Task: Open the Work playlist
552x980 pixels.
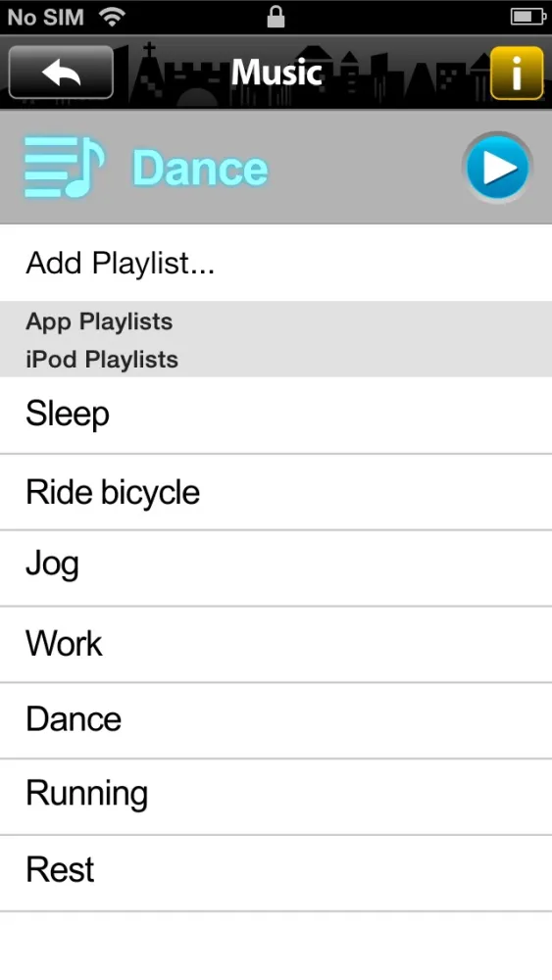Action: pyautogui.click(x=276, y=645)
